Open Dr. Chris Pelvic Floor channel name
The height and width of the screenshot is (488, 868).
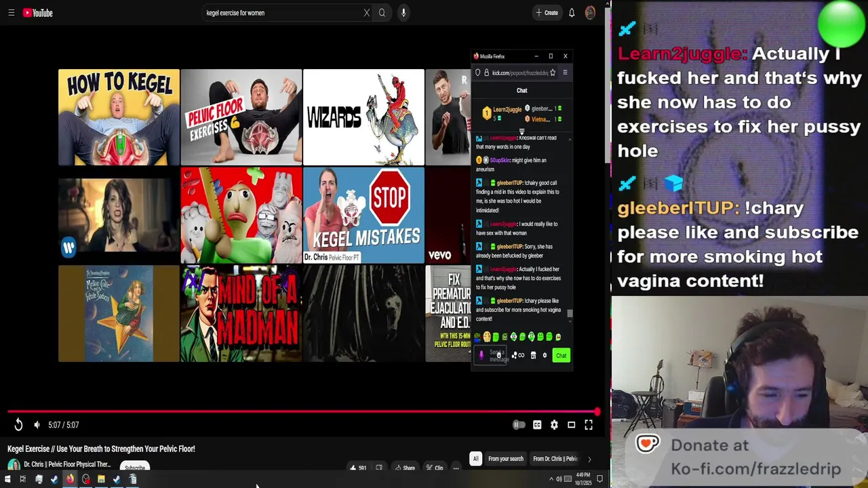67,464
